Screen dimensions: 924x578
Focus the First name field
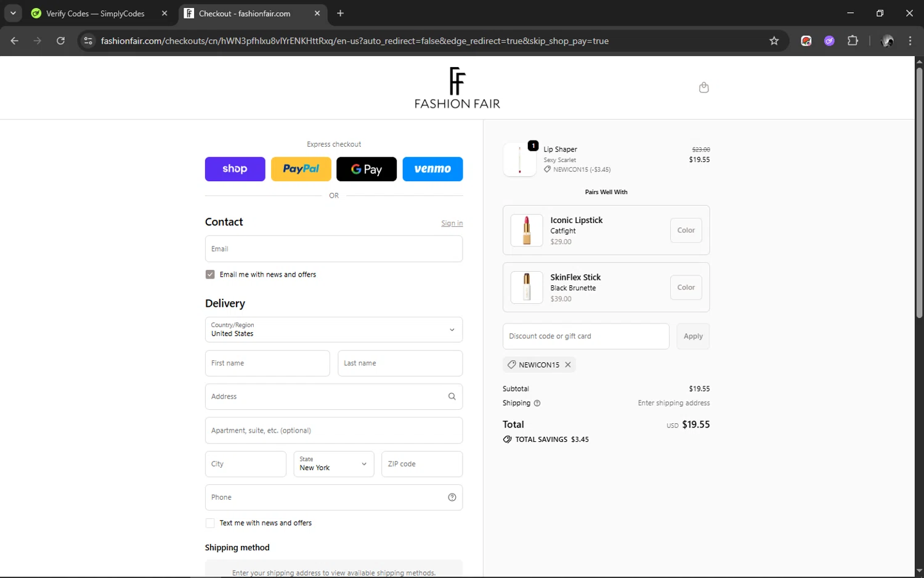tap(267, 364)
